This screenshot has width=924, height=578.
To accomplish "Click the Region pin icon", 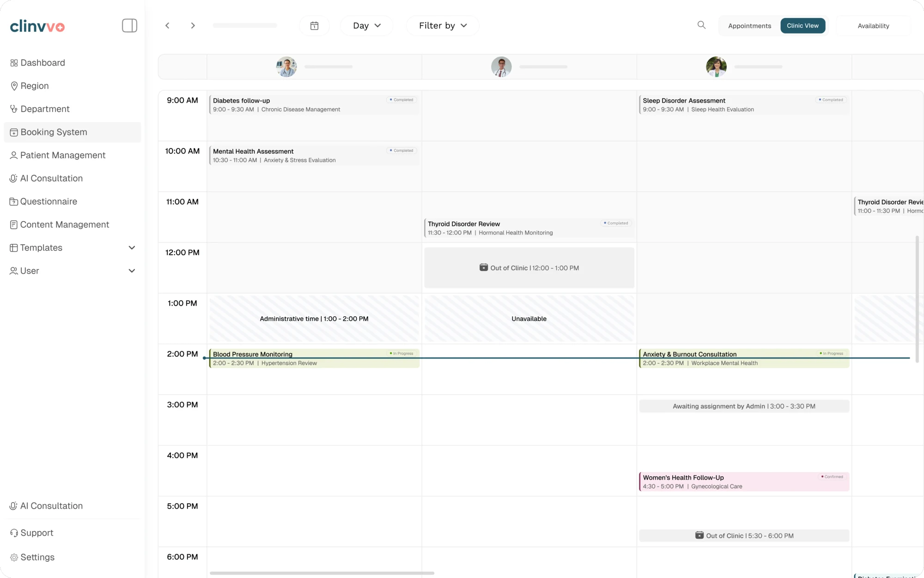I will pyautogui.click(x=14, y=86).
